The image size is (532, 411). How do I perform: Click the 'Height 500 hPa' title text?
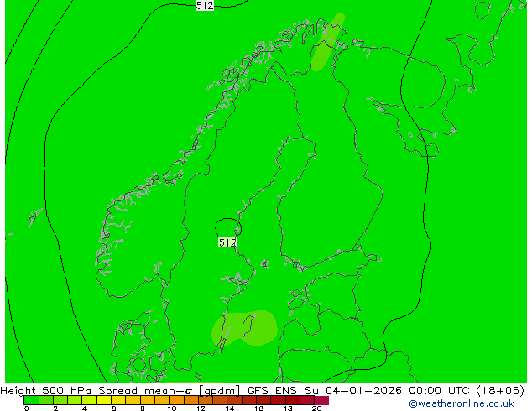[45, 391]
